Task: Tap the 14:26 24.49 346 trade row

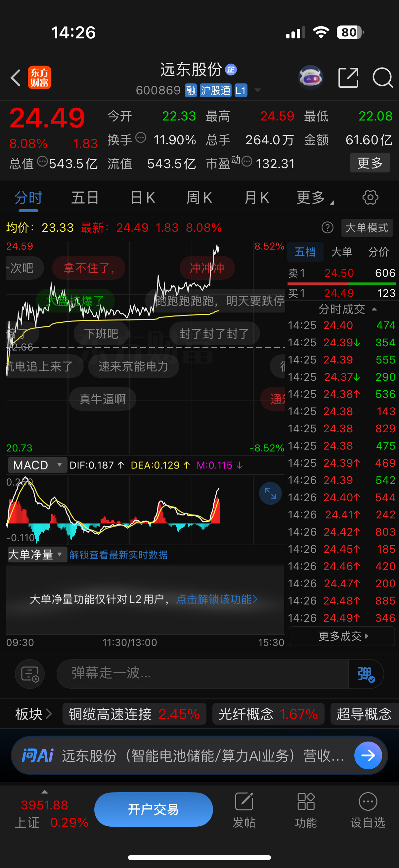Action: [341, 618]
